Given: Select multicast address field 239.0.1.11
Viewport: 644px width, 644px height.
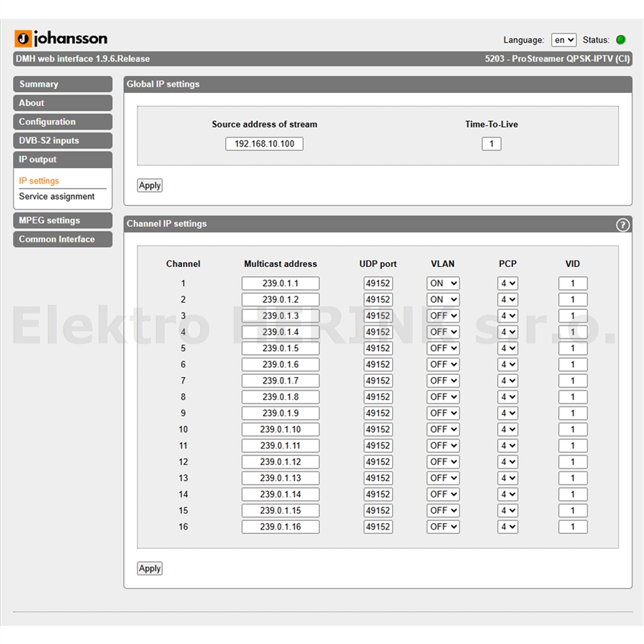Looking at the screenshot, I should [x=280, y=446].
